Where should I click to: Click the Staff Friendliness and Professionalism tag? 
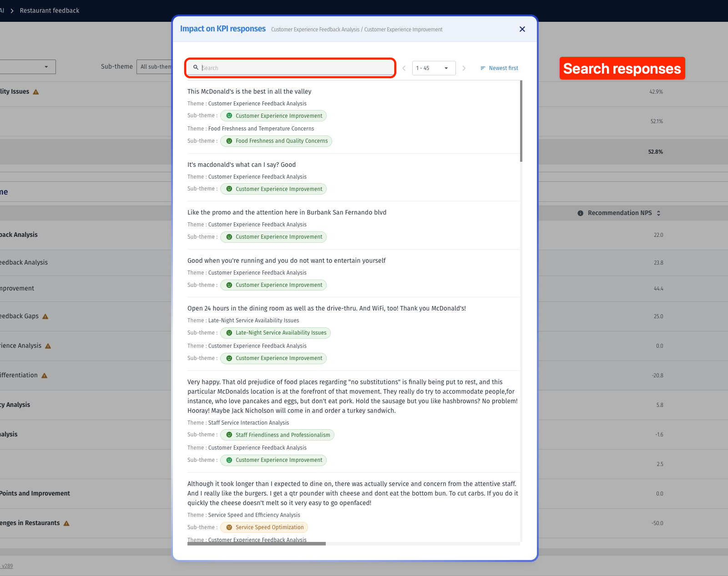pos(278,435)
